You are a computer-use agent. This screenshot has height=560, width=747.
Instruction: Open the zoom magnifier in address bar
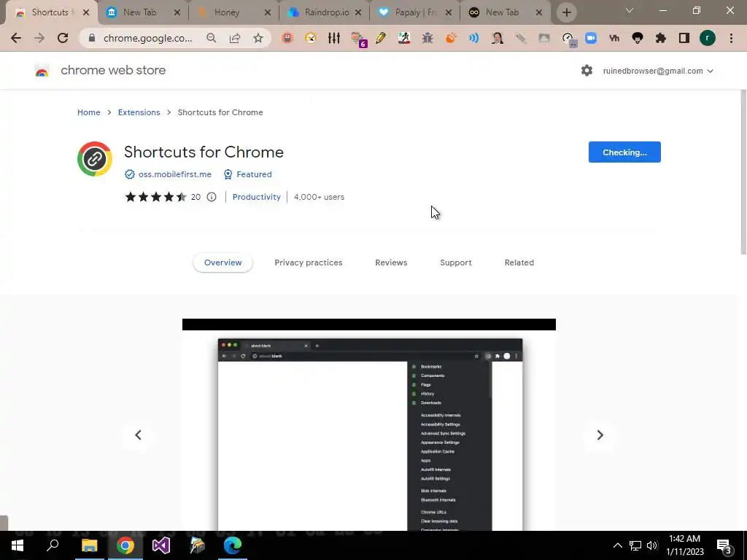[211, 38]
